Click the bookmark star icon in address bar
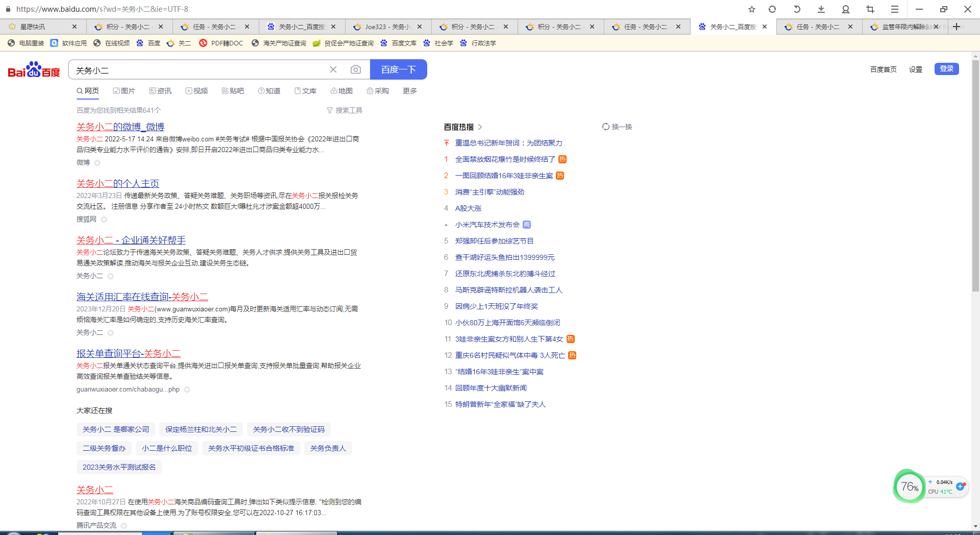The image size is (980, 535). [x=751, y=9]
